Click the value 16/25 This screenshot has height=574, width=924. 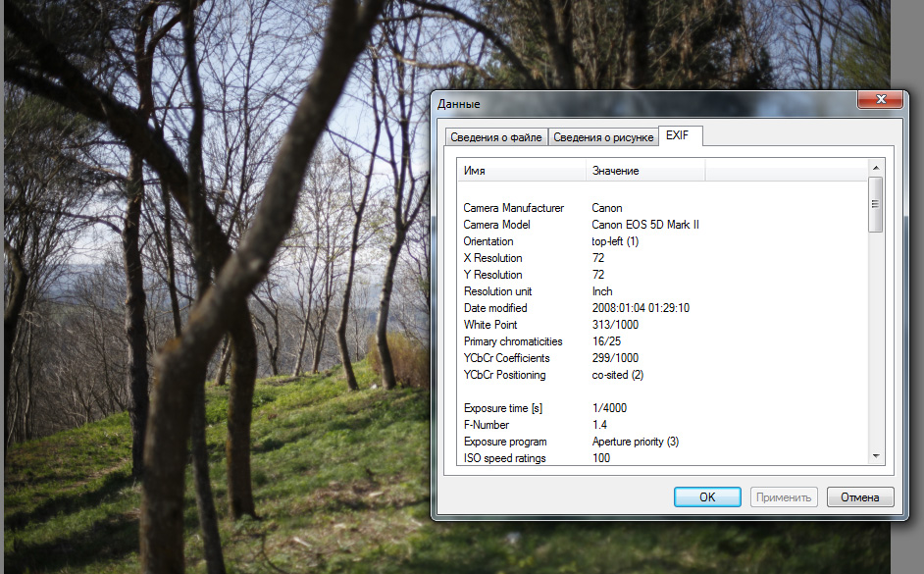606,341
